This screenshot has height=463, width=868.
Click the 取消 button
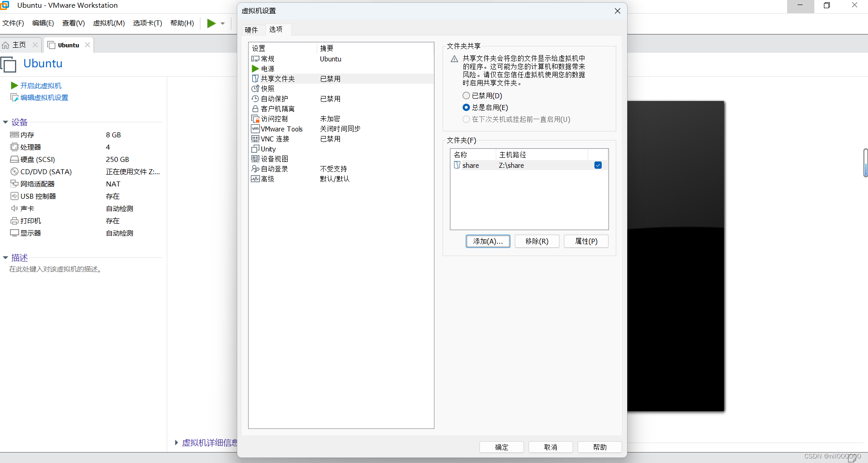[x=551, y=447]
